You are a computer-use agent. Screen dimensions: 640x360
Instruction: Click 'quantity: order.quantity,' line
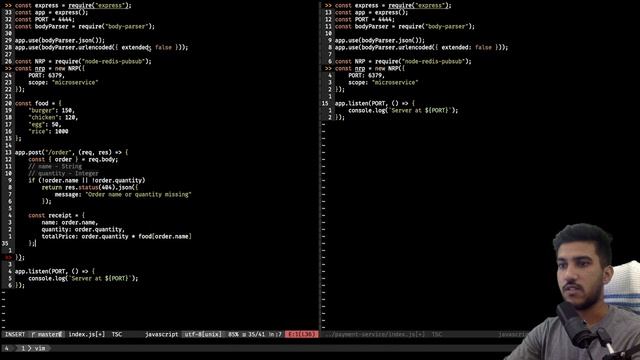click(83, 229)
